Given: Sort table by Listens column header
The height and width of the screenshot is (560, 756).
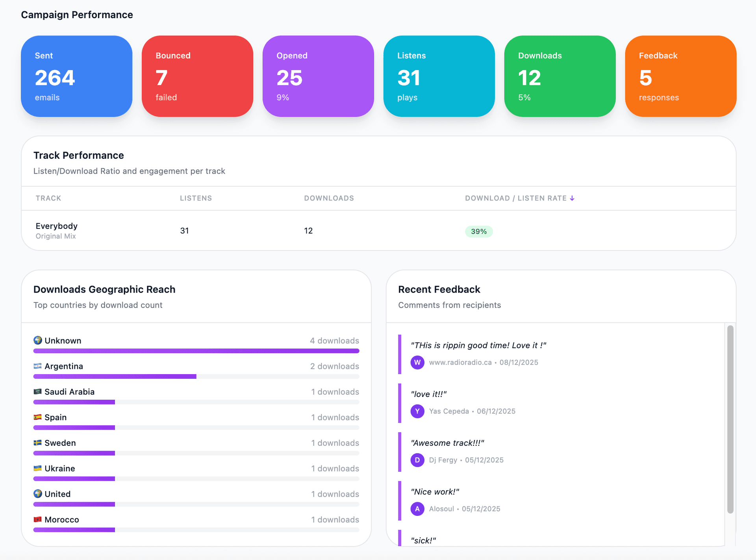Looking at the screenshot, I should pos(196,198).
